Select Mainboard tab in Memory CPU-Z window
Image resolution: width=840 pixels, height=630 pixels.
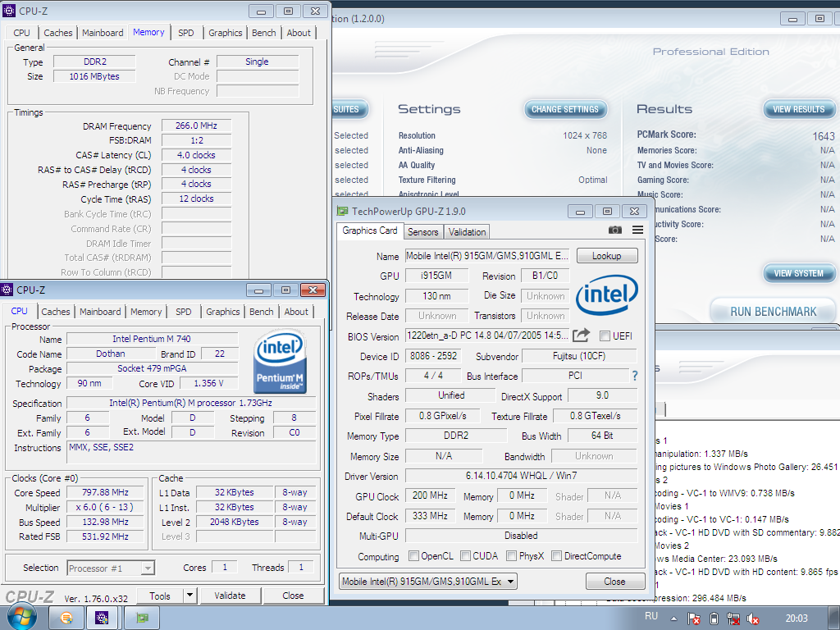pos(103,33)
